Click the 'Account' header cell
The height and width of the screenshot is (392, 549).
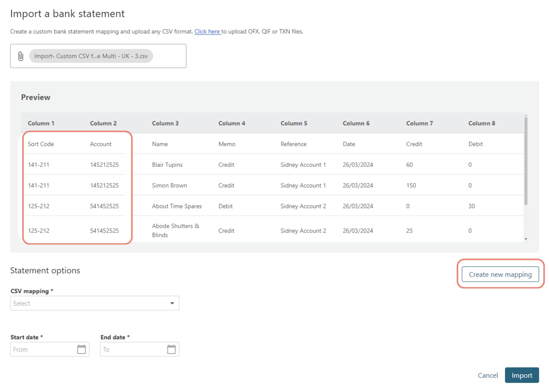tap(101, 144)
